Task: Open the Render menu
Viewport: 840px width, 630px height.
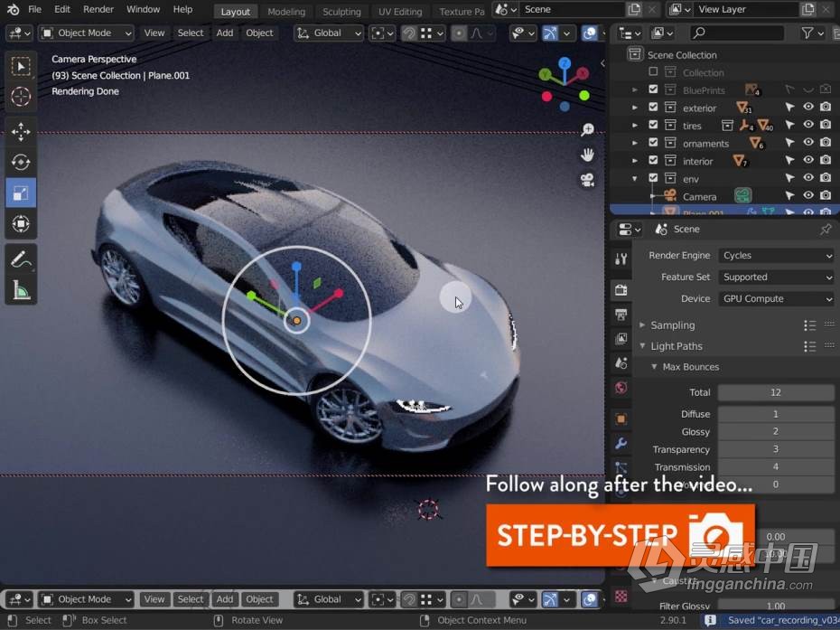Action: tap(98, 10)
